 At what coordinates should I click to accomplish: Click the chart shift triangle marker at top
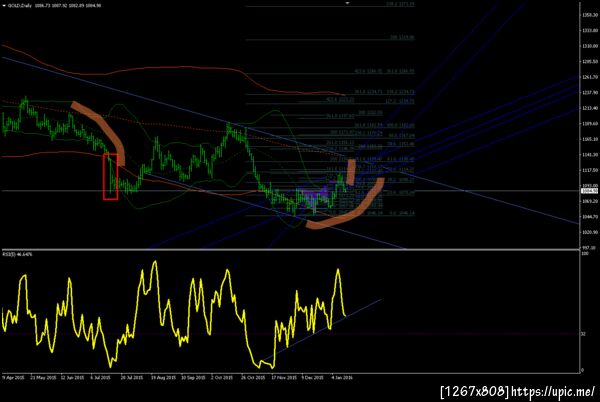[x=348, y=3]
